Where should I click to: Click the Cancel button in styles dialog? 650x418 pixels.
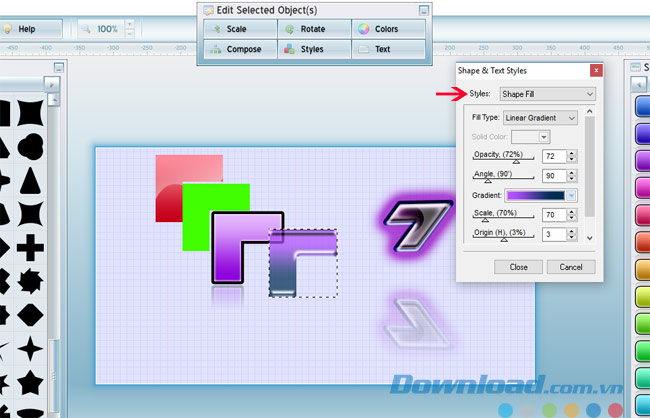click(571, 267)
